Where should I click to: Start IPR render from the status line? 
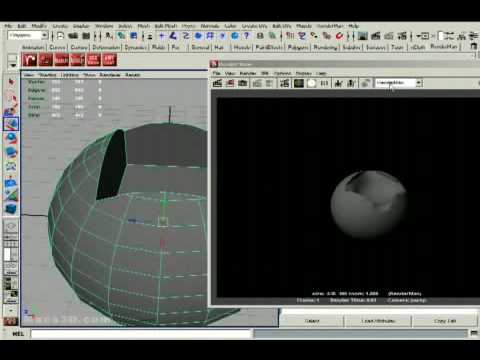[389, 36]
